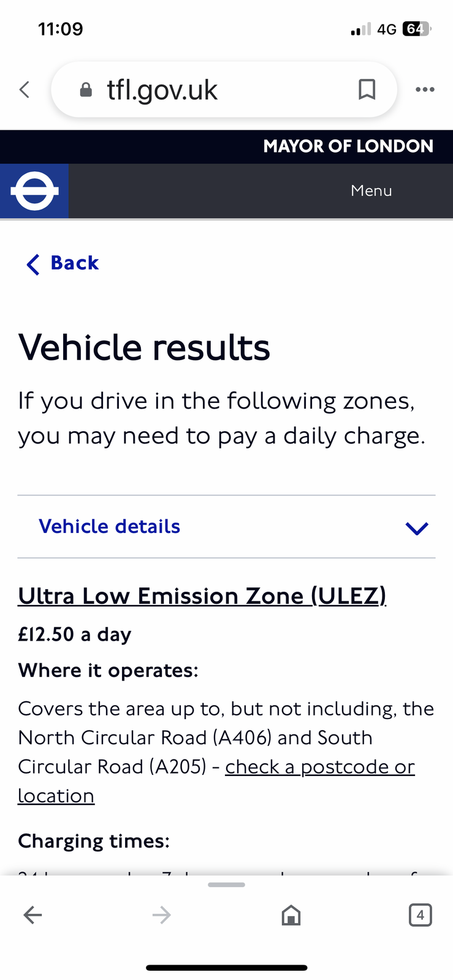Open the browser home icon
This screenshot has height=980, width=453.
pos(291,915)
